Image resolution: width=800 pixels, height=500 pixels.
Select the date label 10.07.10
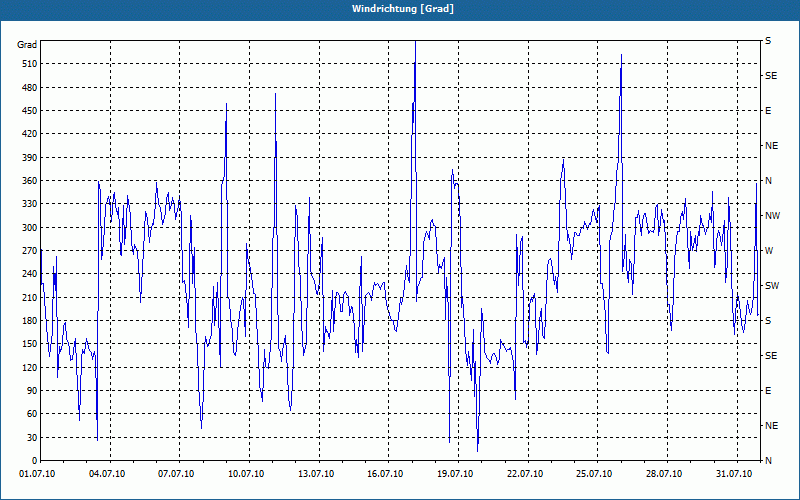tap(246, 474)
